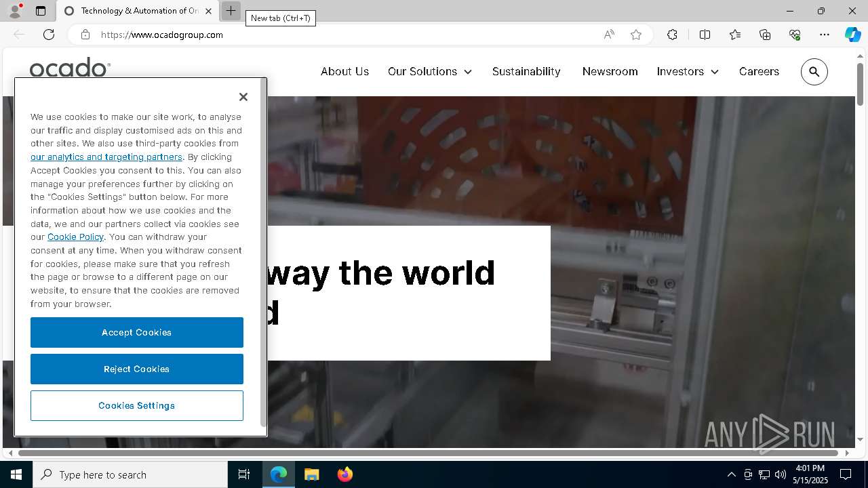Open Windows Start menu
868x488 pixels.
pyautogui.click(x=16, y=474)
